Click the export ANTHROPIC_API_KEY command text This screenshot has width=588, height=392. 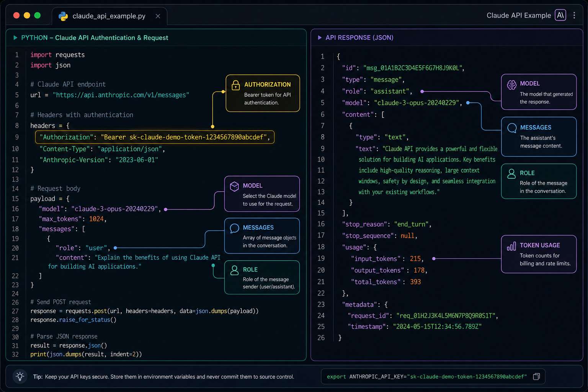pyautogui.click(x=427, y=377)
